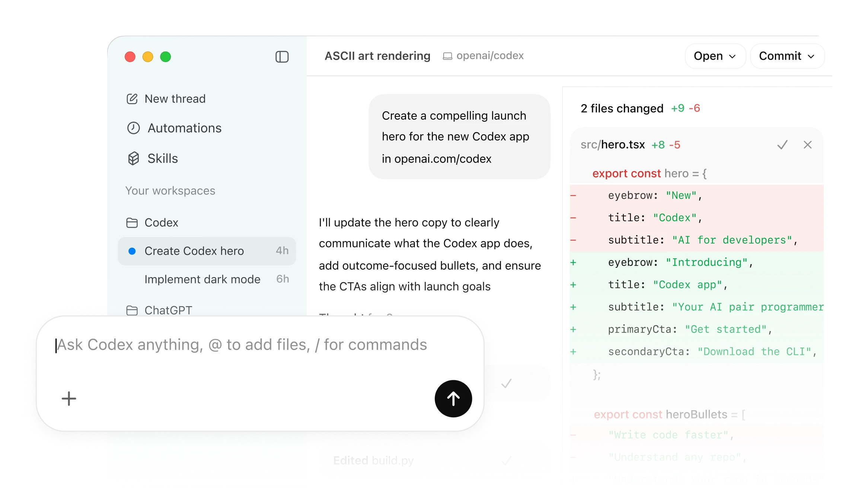
Task: Click the red close window button
Action: click(x=130, y=57)
